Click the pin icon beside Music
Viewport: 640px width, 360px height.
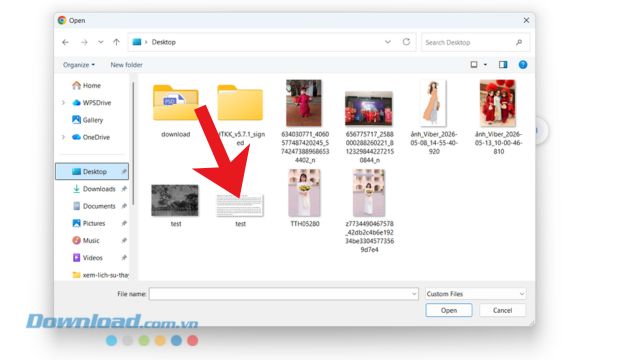click(124, 240)
